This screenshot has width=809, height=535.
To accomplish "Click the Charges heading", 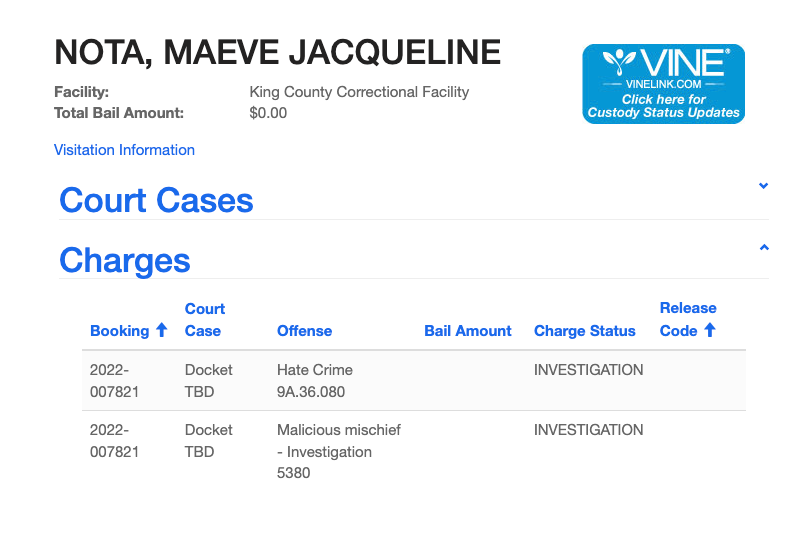I will click(x=125, y=260).
